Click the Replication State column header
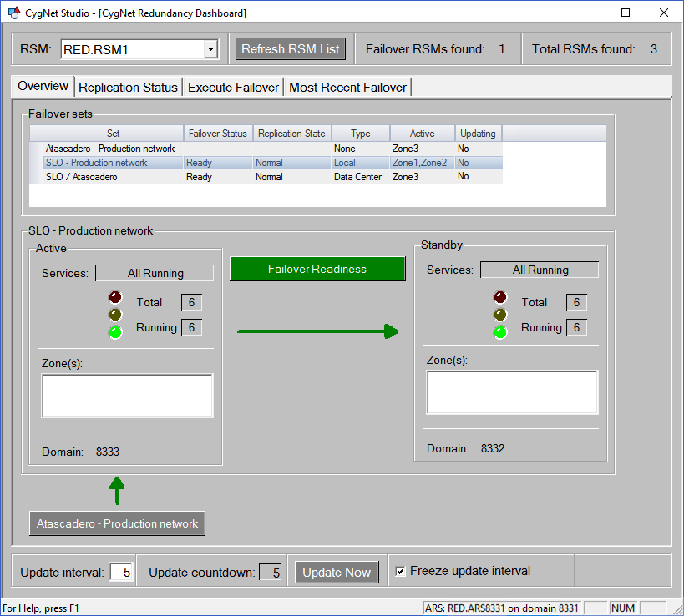The height and width of the screenshot is (616, 684). 291,134
